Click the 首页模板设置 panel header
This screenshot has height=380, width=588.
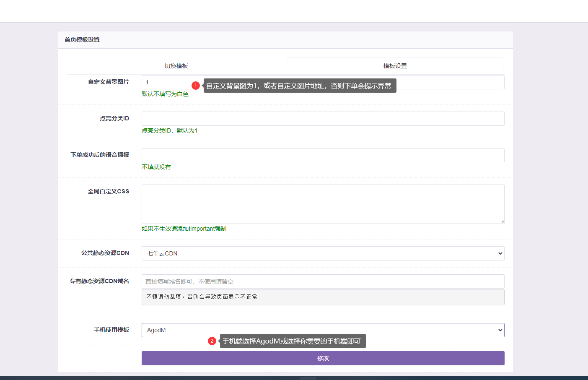tap(82, 39)
